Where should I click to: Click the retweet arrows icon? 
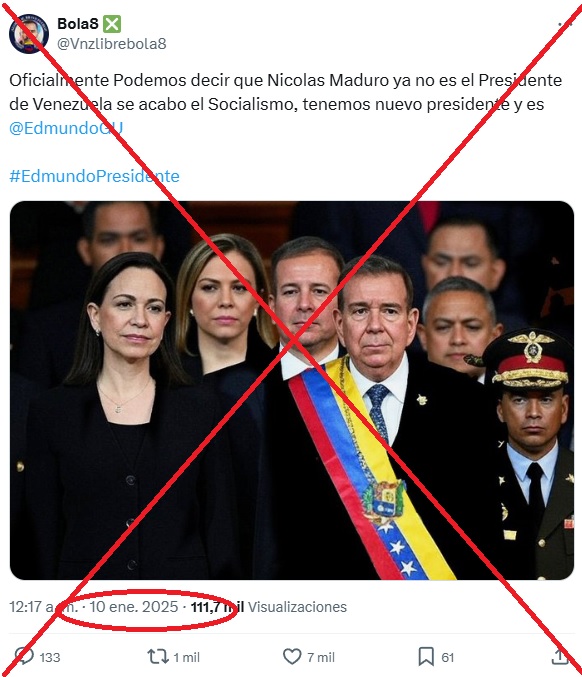158,657
